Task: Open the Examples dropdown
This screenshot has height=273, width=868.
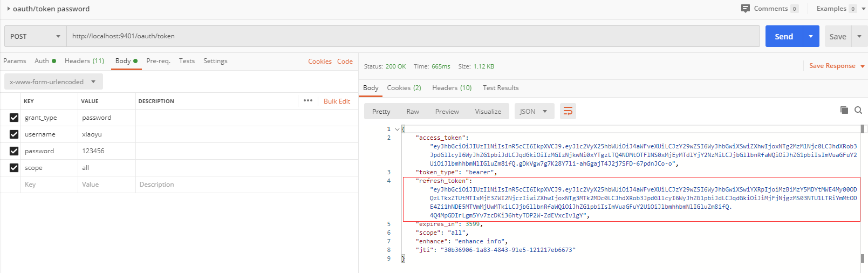Action: click(841, 9)
